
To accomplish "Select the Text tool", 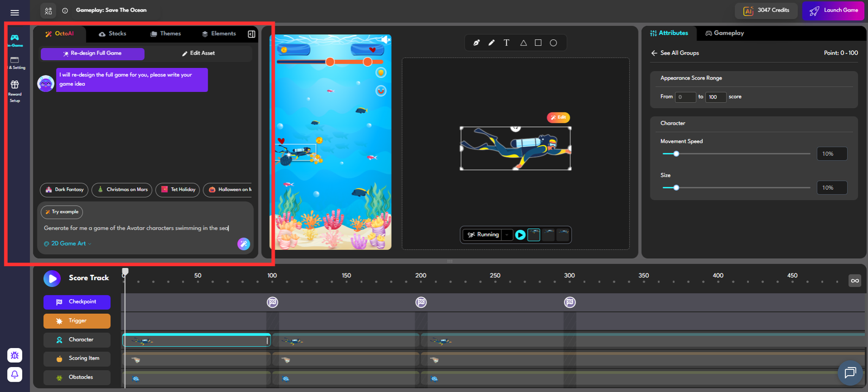I will point(506,43).
